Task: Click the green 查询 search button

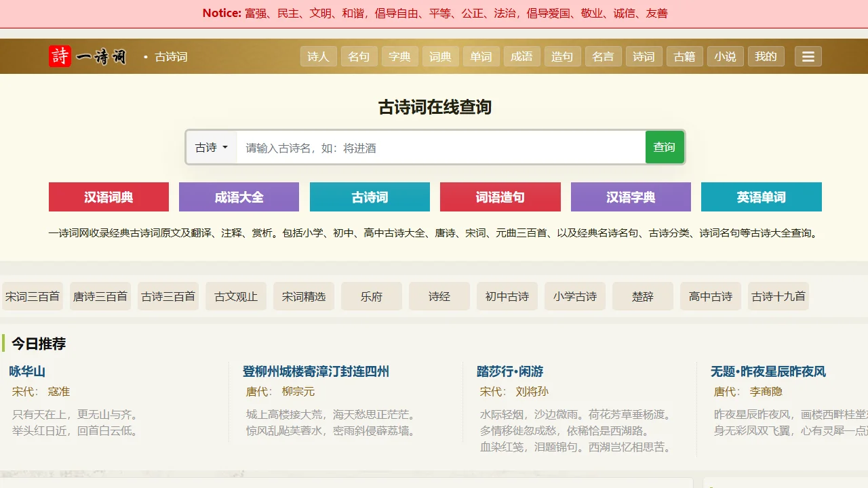Action: coord(665,147)
